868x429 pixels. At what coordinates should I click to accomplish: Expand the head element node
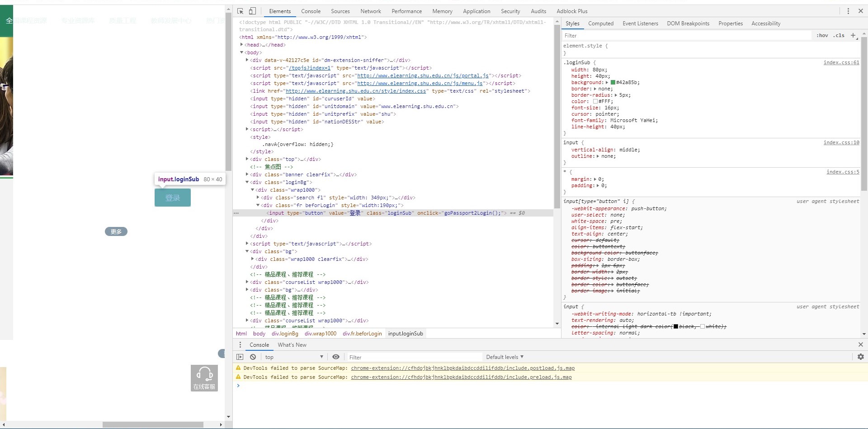point(241,45)
